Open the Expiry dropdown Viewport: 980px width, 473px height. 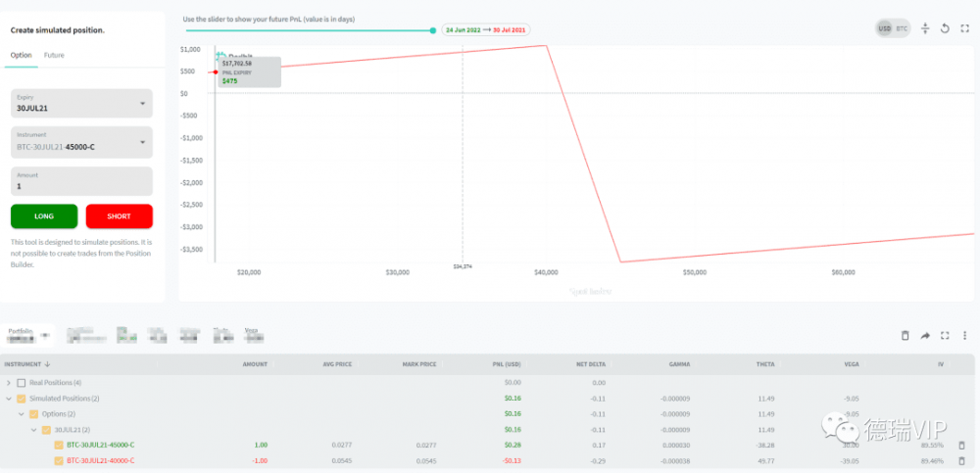click(82, 103)
